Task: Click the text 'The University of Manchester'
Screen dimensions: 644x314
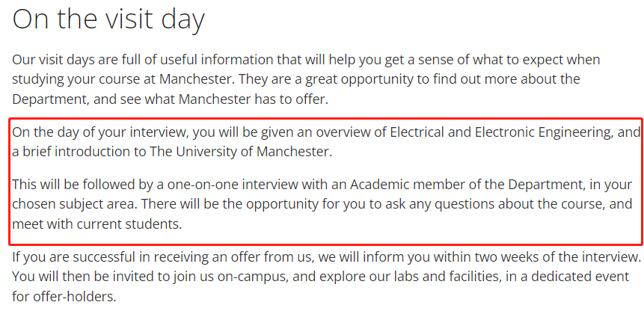Action: tap(240, 152)
